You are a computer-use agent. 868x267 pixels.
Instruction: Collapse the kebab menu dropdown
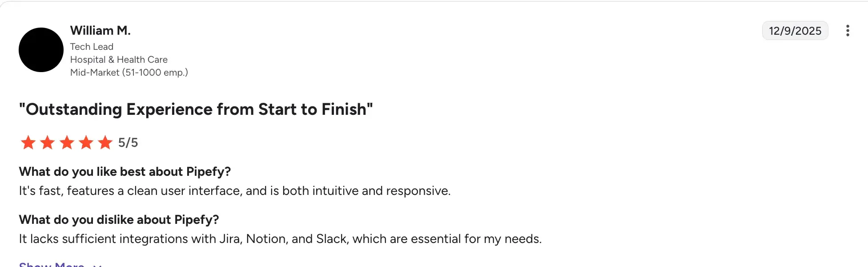coord(848,31)
